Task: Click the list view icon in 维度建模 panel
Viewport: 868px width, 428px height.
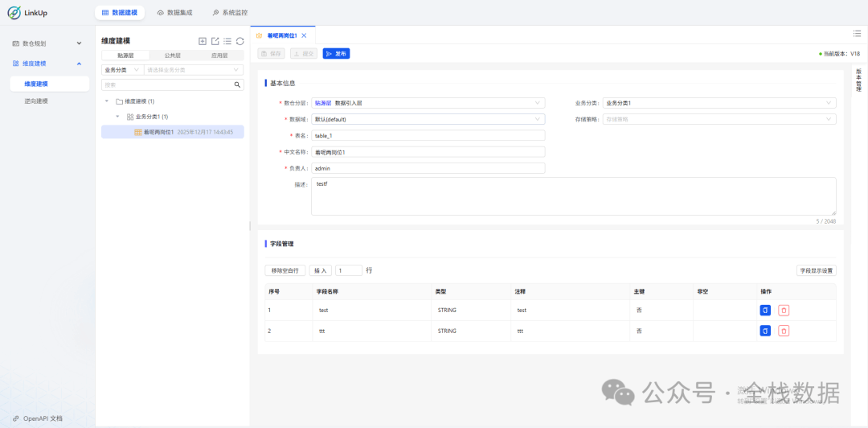Action: 227,41
